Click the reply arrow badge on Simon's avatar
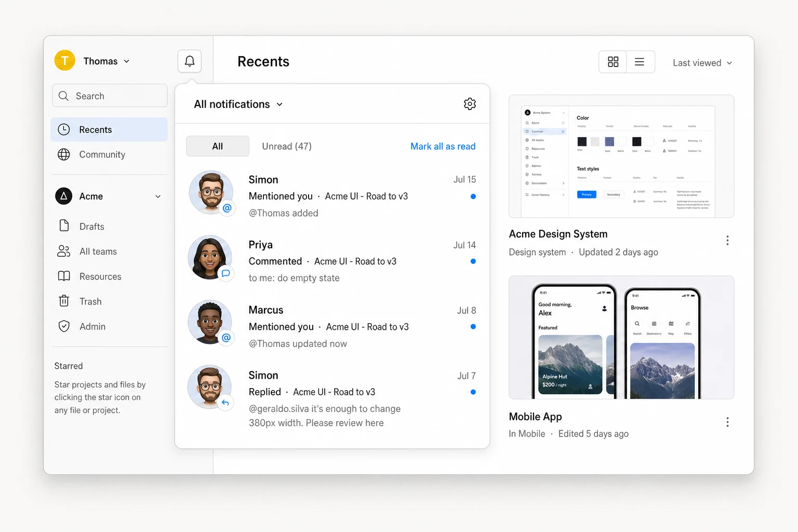This screenshot has width=798, height=532. click(225, 403)
